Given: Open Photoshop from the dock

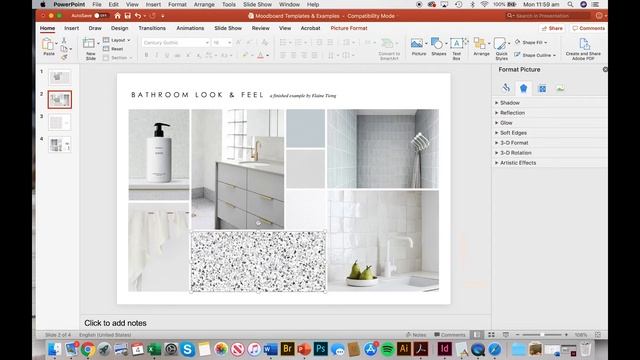Looking at the screenshot, I should click(x=320, y=349).
